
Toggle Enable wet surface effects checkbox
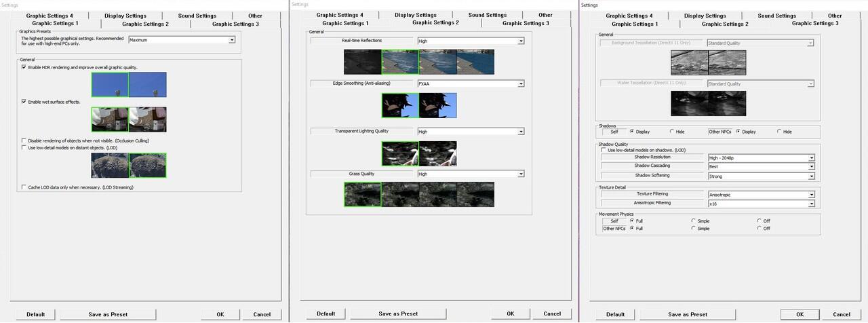[x=24, y=102]
